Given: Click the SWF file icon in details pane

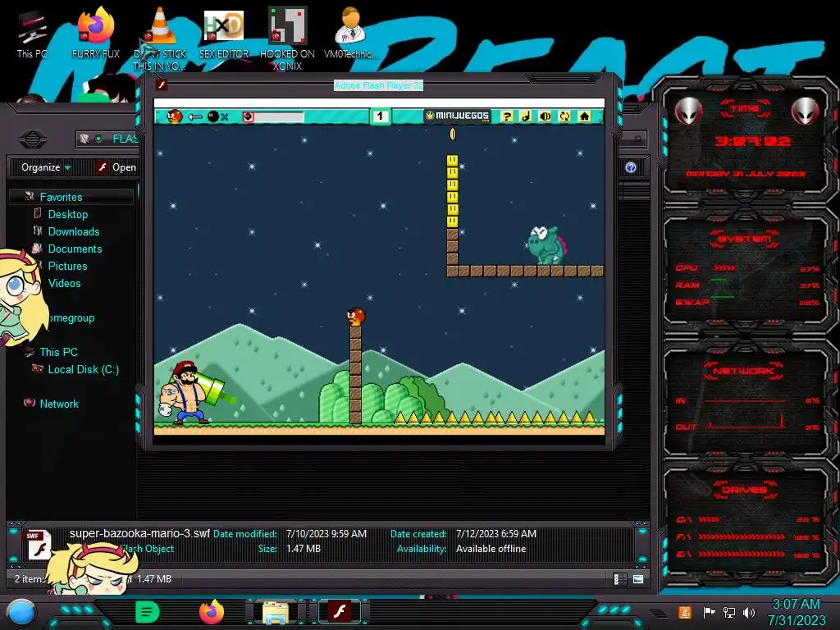Looking at the screenshot, I should tap(39, 546).
